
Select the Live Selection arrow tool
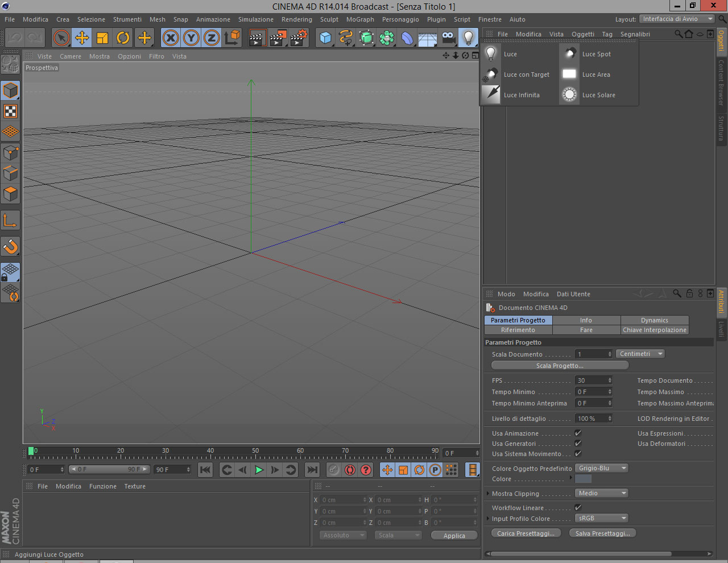pyautogui.click(x=61, y=38)
